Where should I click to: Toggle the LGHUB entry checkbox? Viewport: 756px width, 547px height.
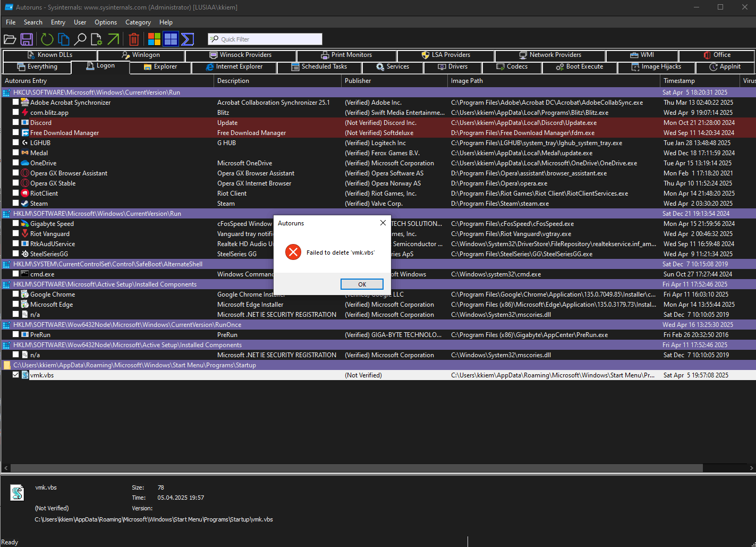16,142
